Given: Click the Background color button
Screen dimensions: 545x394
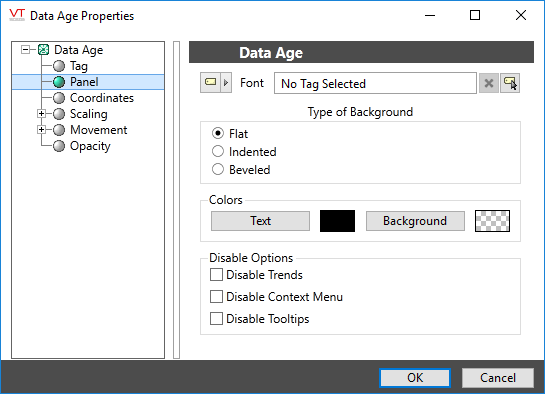Looking at the screenshot, I should [415, 221].
